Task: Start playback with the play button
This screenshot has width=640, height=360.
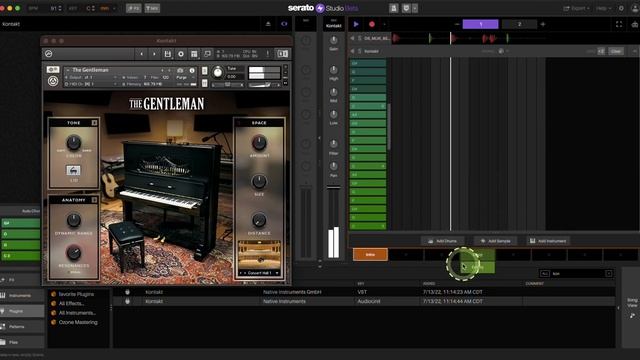Action: 356,24
